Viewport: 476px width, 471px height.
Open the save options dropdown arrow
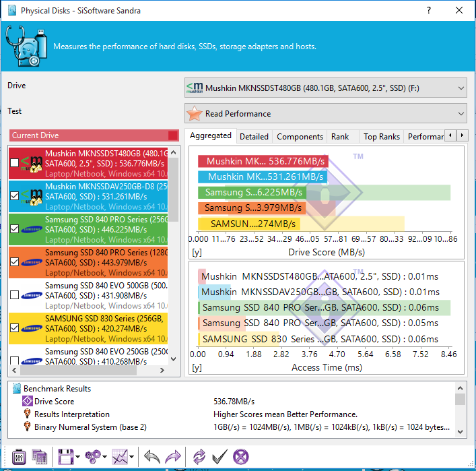point(77,457)
